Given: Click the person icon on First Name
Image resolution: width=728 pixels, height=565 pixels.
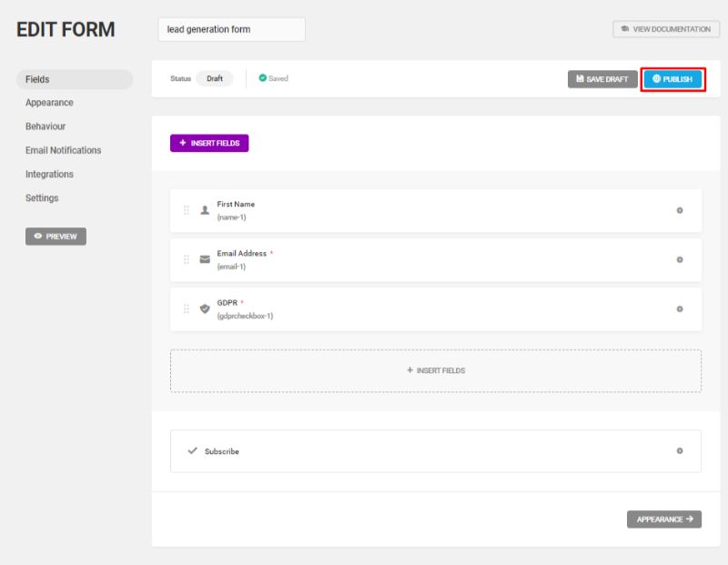Looking at the screenshot, I should [x=205, y=210].
